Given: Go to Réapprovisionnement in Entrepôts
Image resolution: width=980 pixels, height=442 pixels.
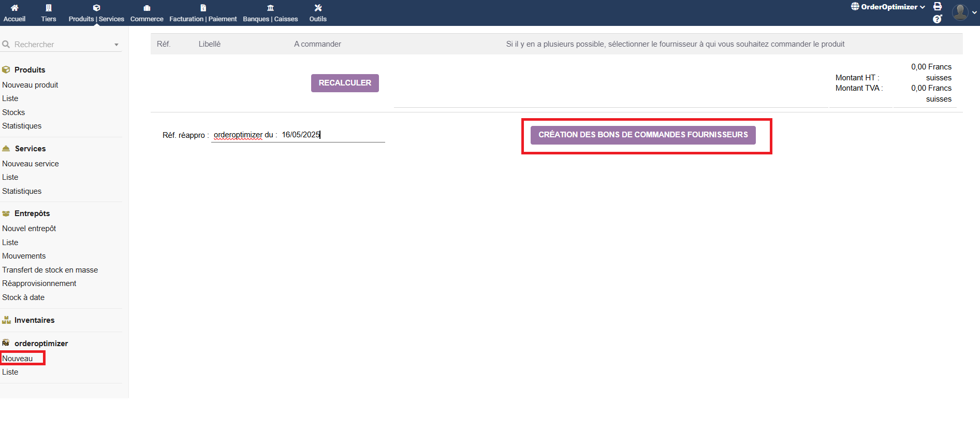Looking at the screenshot, I should (39, 283).
